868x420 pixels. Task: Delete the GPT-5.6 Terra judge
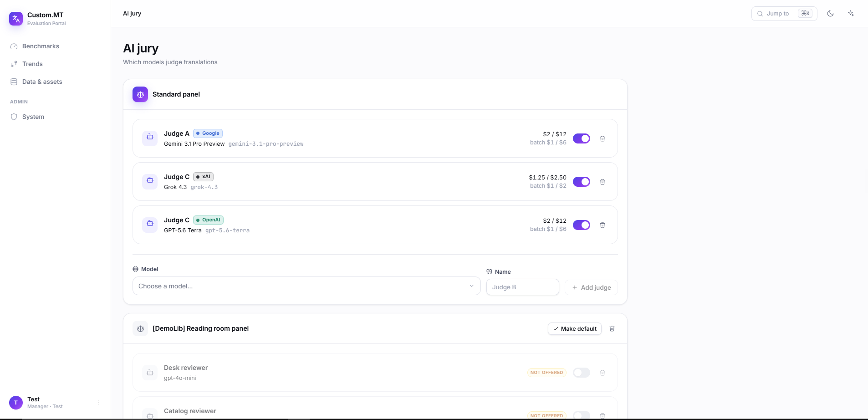(x=602, y=225)
